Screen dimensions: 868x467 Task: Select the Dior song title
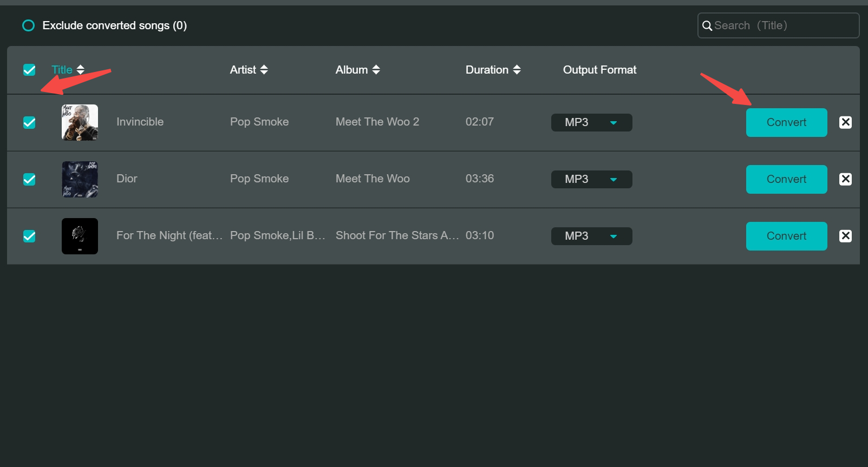(x=127, y=179)
